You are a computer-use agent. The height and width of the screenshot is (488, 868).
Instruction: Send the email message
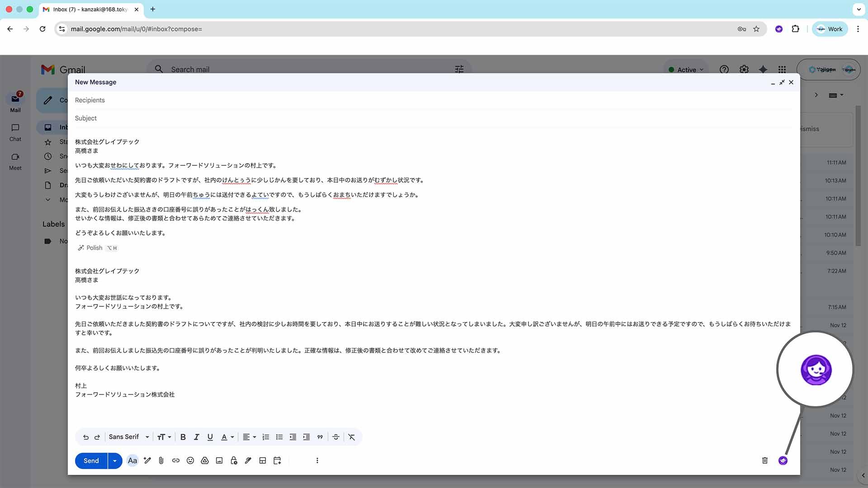(91, 460)
